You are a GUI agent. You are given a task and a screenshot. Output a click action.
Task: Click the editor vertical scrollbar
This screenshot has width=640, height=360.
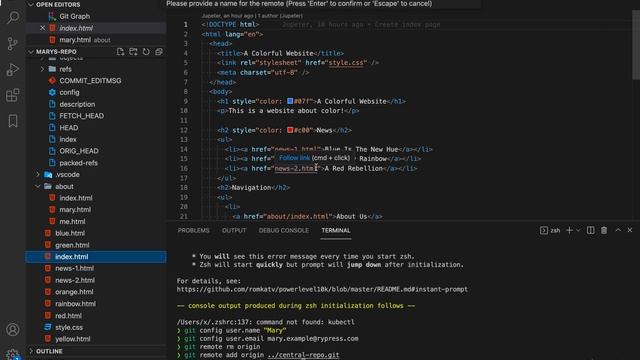pos(636,45)
